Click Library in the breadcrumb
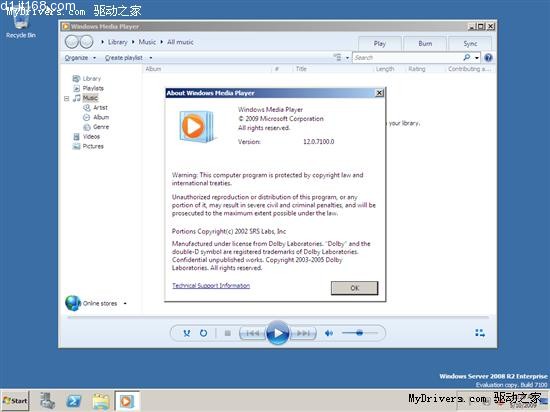Viewport: 550px width, 412px height. [x=118, y=42]
